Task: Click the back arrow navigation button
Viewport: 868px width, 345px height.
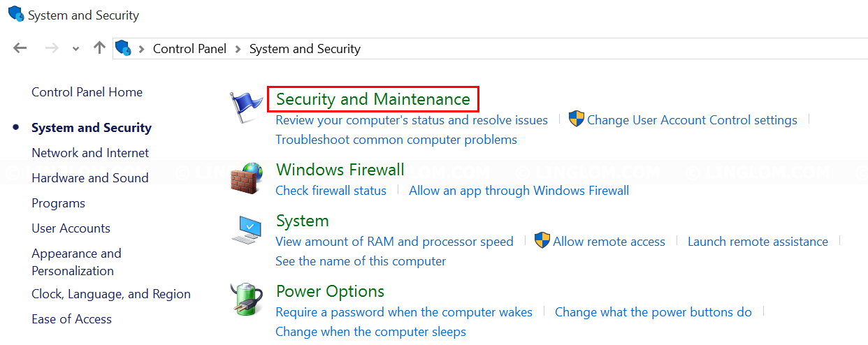Action: pyautogui.click(x=20, y=48)
